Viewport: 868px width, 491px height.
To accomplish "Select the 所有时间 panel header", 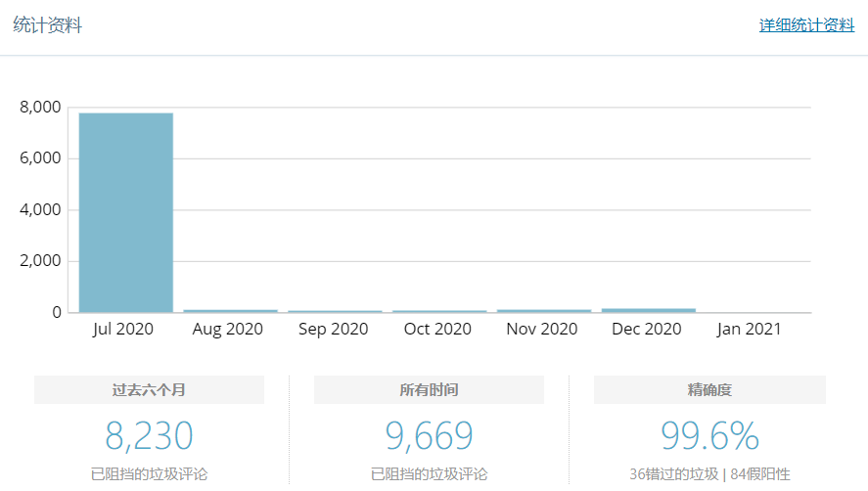I will [429, 389].
